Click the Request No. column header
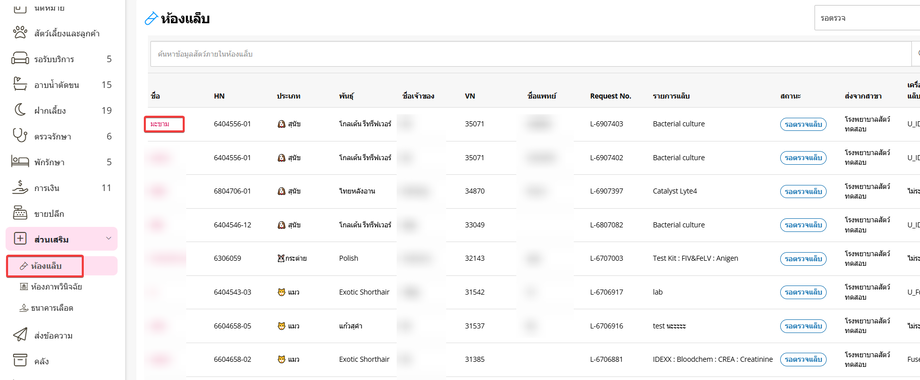The height and width of the screenshot is (380, 920). tap(611, 96)
